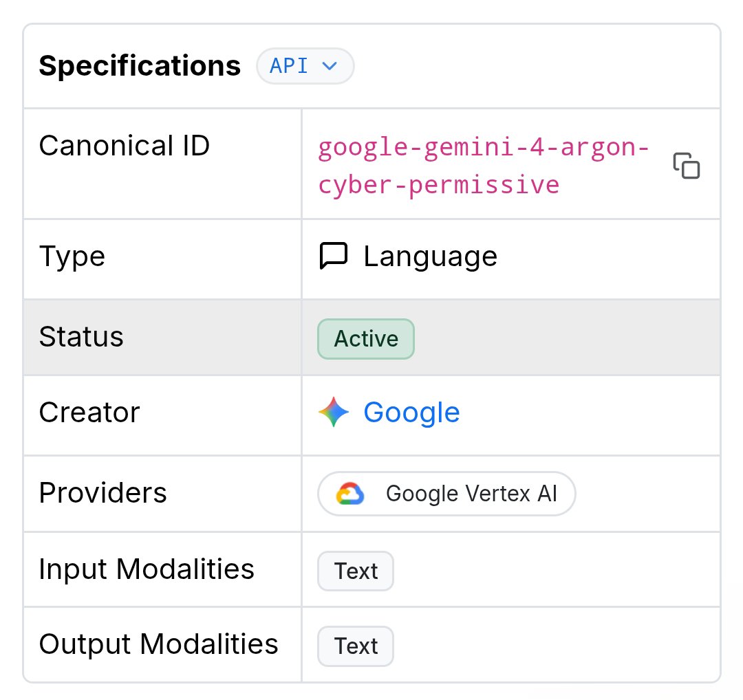Click the Text tag in Output Modalities
The width and height of the screenshot is (743, 700).
click(x=356, y=646)
